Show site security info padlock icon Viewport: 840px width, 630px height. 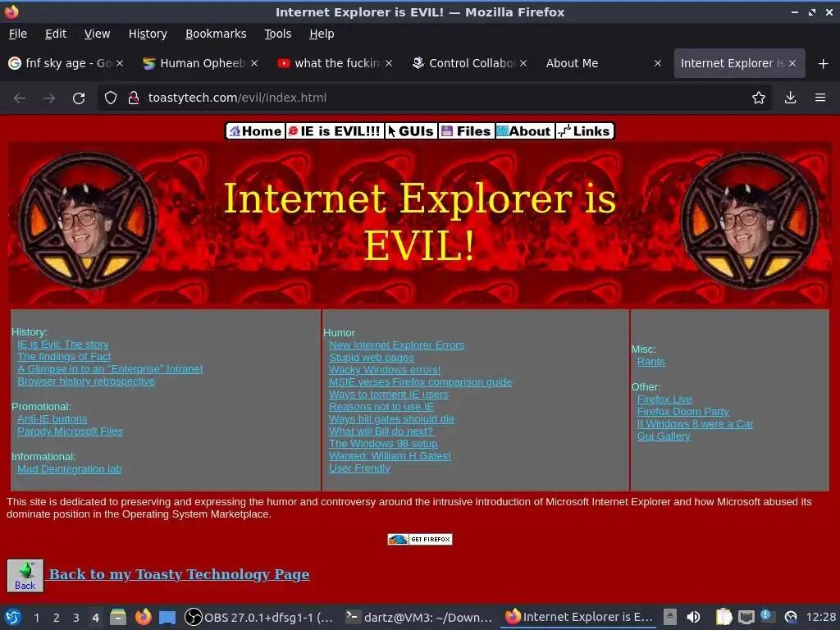coord(134,98)
